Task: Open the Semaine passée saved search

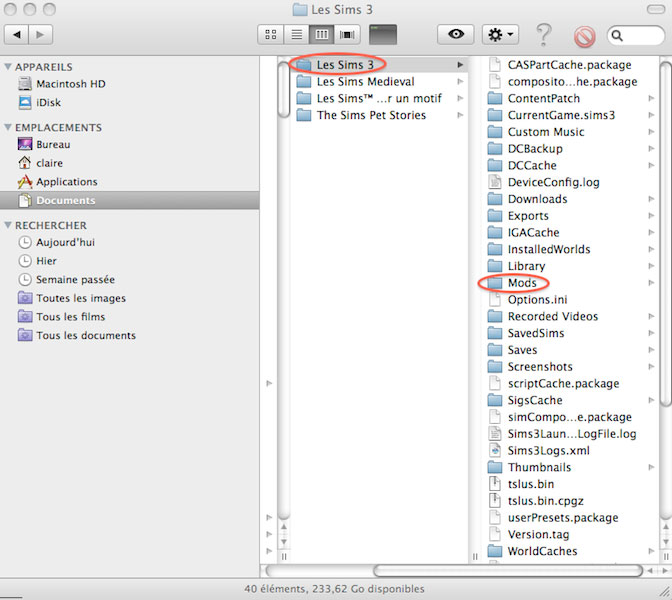Action: pyautogui.click(x=66, y=279)
